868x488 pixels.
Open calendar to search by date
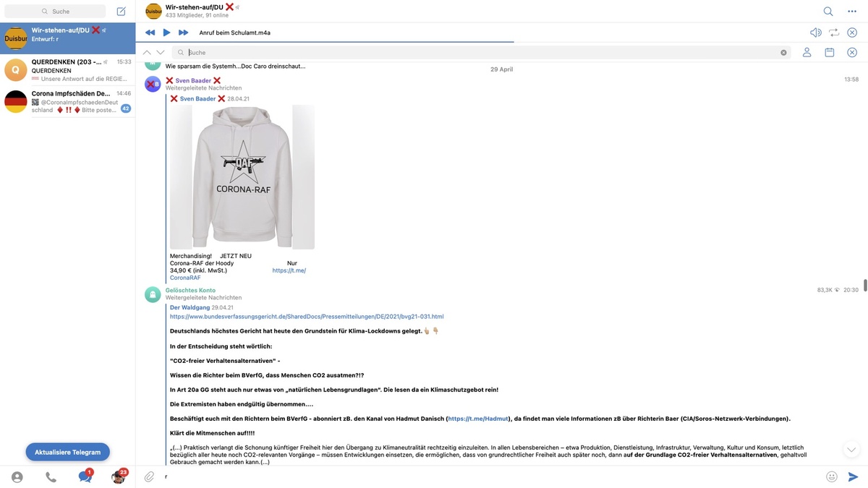pos(830,53)
